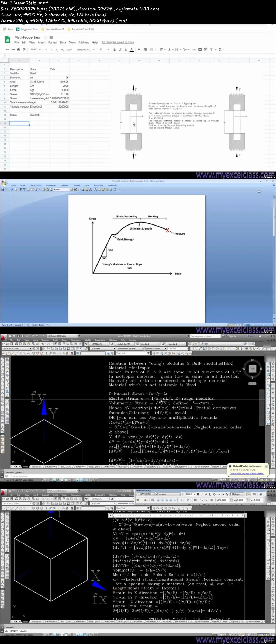
Task: Open the font size 10 dropdown in Sheets
Action: pos(104,50)
